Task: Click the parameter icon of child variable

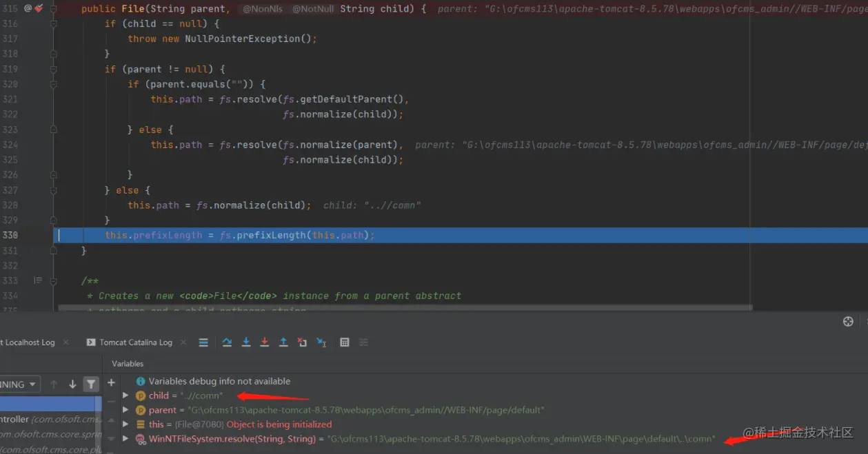Action: point(141,395)
